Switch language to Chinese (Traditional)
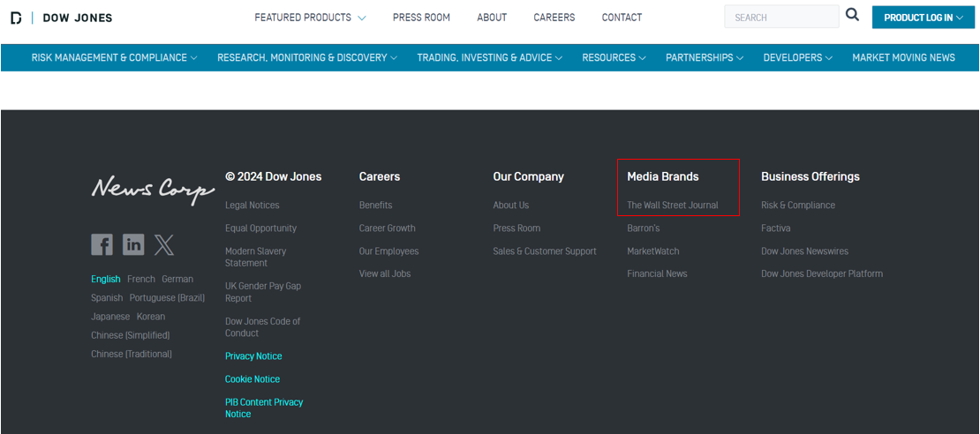This screenshot has width=980, height=434. click(x=132, y=354)
